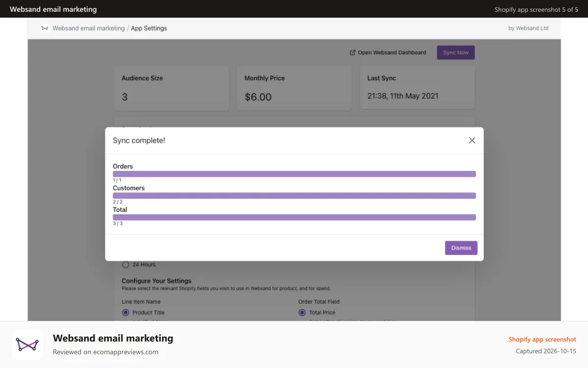Click the 'Shopify app screenshot' orange label
The height and width of the screenshot is (368, 588).
pos(542,340)
